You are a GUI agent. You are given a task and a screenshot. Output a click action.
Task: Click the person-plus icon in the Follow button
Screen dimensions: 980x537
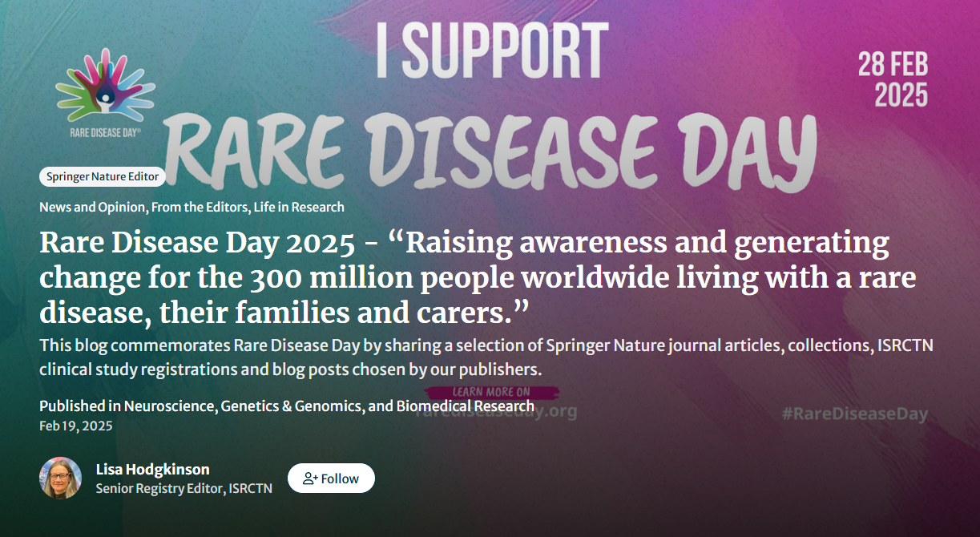pyautogui.click(x=310, y=478)
